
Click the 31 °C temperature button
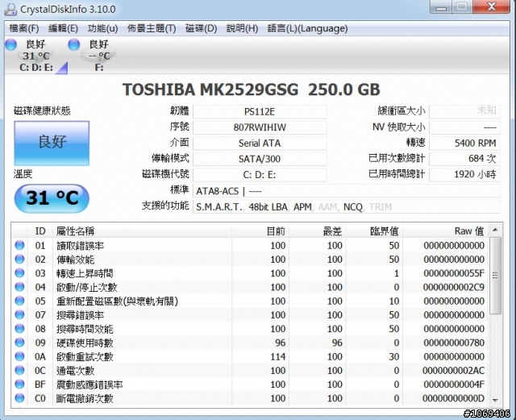[52, 198]
